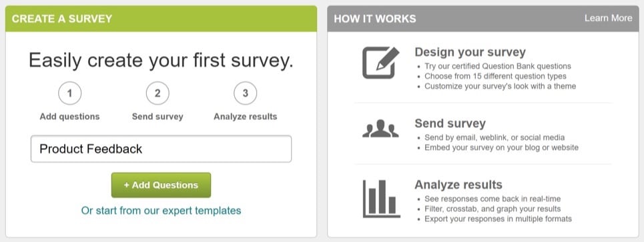Select the step 2 circle
This screenshot has height=242, width=644.
point(157,93)
